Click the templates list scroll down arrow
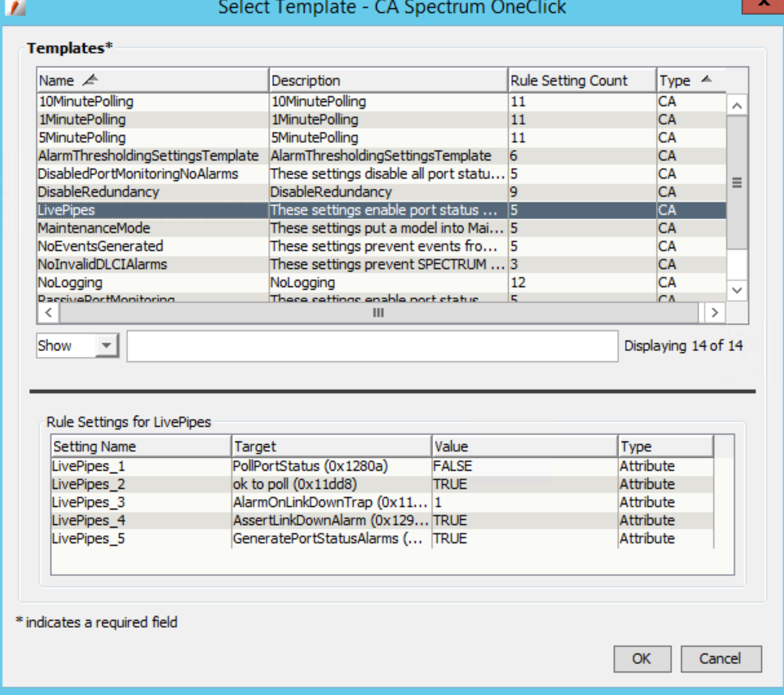 pyautogui.click(x=737, y=290)
